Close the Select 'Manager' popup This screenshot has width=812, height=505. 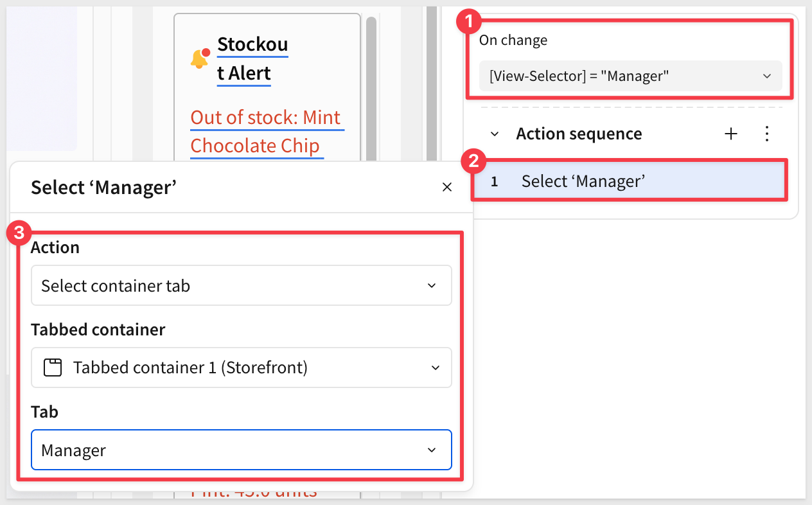(447, 187)
